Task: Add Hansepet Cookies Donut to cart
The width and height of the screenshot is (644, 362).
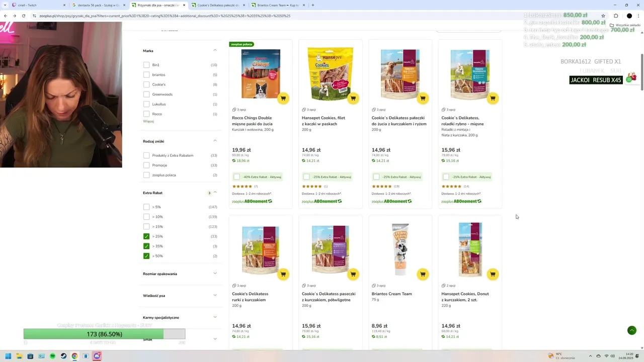Action: (x=493, y=274)
